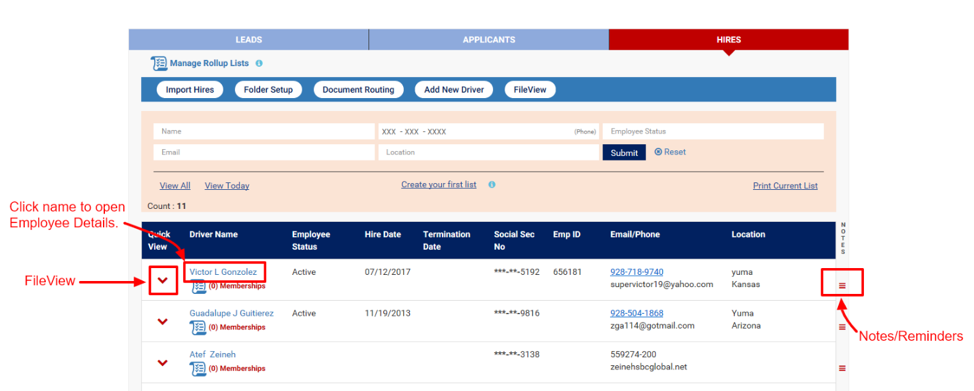974x391 pixels.
Task: Open FileView from the toolbar
Action: (530, 90)
